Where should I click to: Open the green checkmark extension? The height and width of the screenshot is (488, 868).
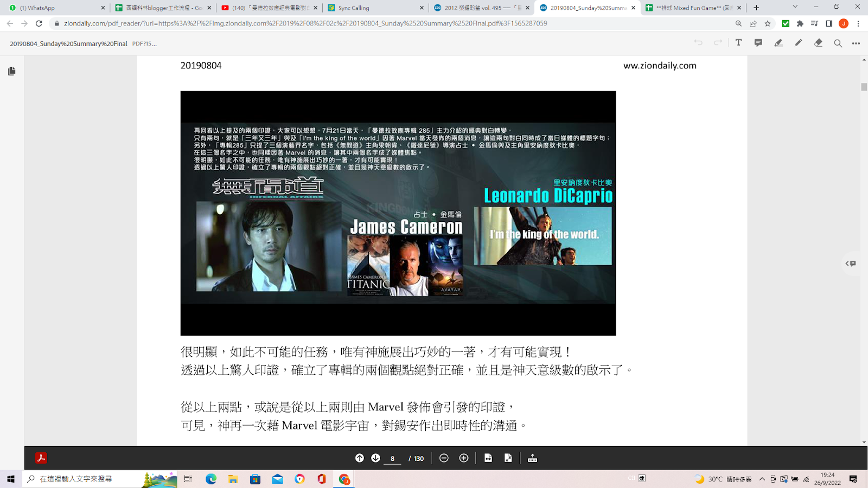(786, 23)
